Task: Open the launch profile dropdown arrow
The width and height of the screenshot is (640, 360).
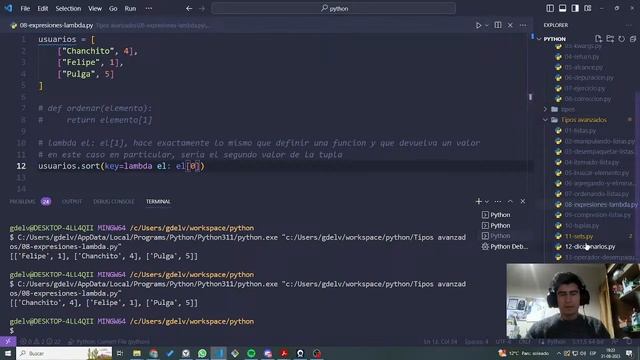Action: [487, 201]
